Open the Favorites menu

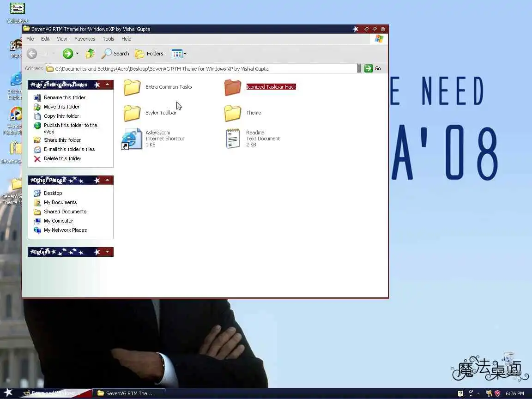pos(85,39)
